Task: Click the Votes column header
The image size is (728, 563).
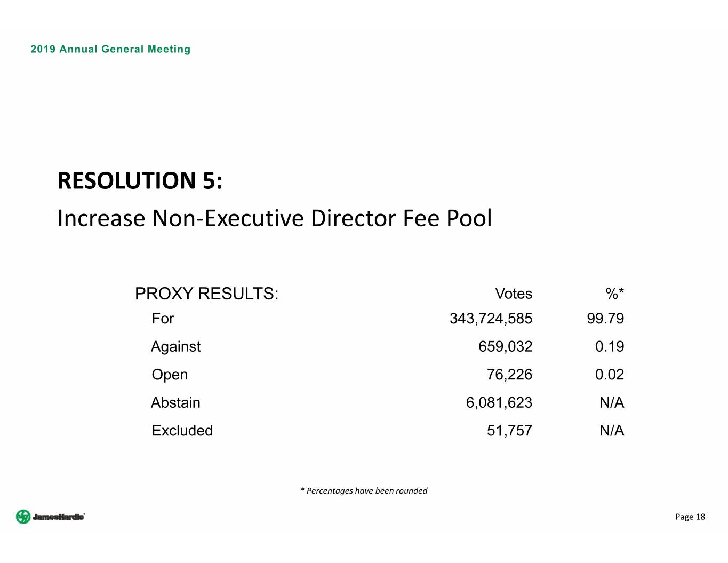Action: point(514,294)
